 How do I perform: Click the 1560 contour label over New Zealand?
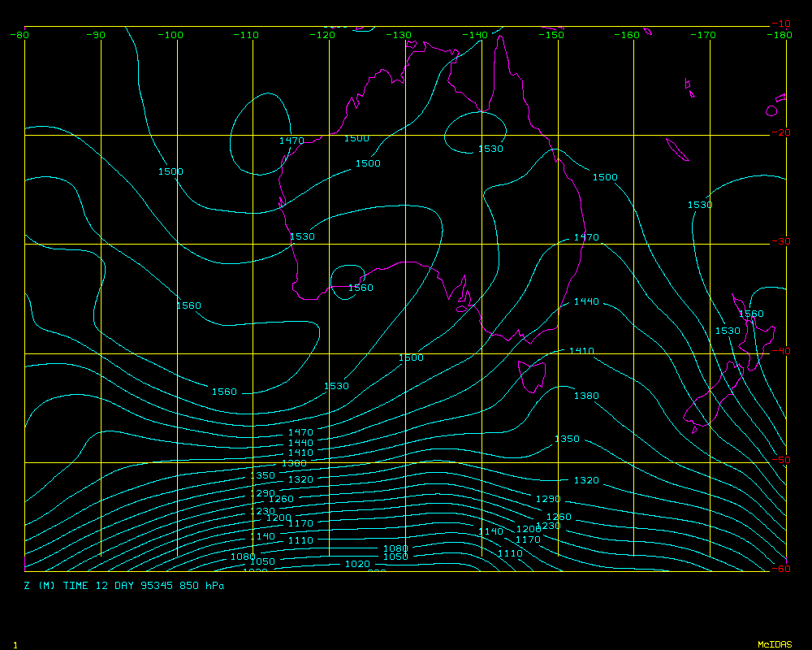coord(750,314)
